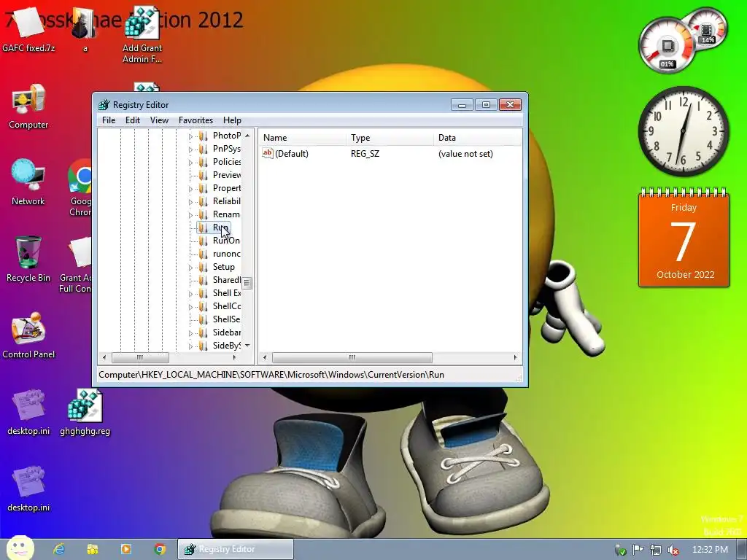The image size is (747, 560).
Task: Open the View menu
Action: coord(159,120)
